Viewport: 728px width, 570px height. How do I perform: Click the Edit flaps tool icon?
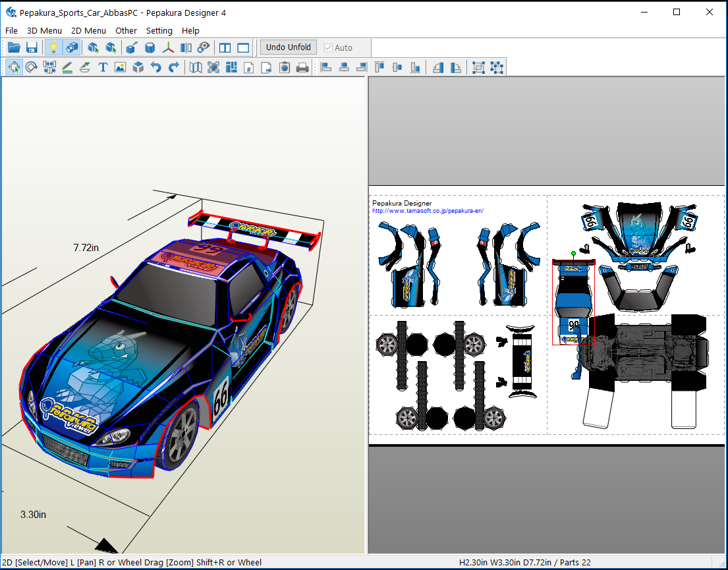point(85,67)
